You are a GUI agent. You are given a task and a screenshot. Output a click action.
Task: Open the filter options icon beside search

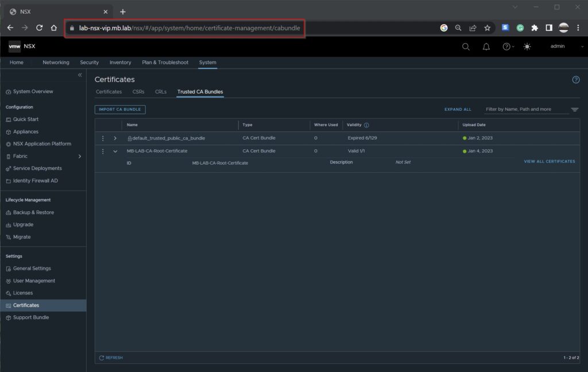click(575, 109)
